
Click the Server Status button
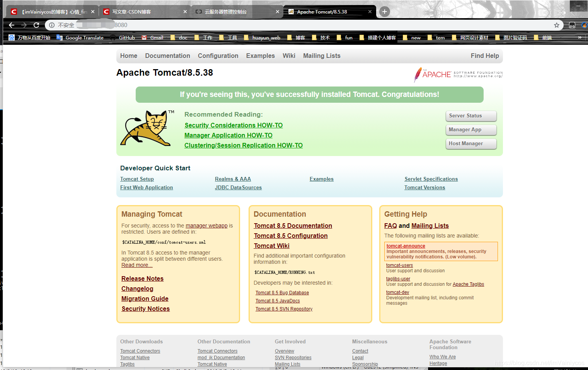click(471, 116)
